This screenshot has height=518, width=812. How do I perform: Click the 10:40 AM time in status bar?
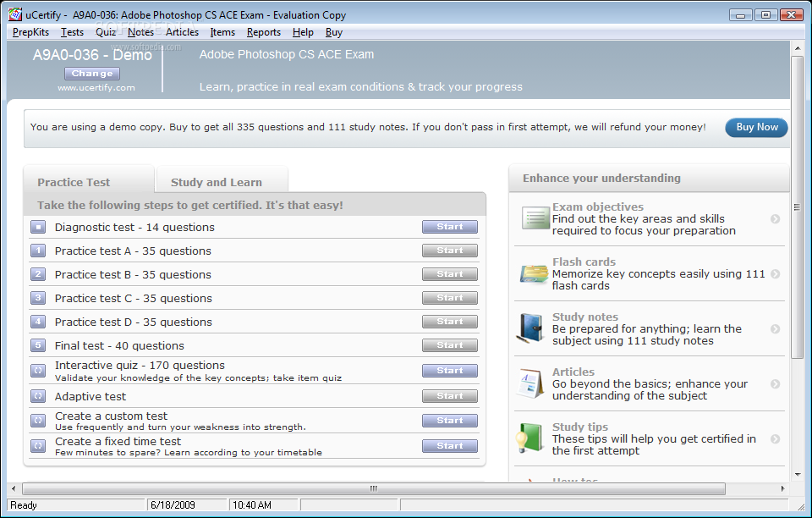coord(252,505)
